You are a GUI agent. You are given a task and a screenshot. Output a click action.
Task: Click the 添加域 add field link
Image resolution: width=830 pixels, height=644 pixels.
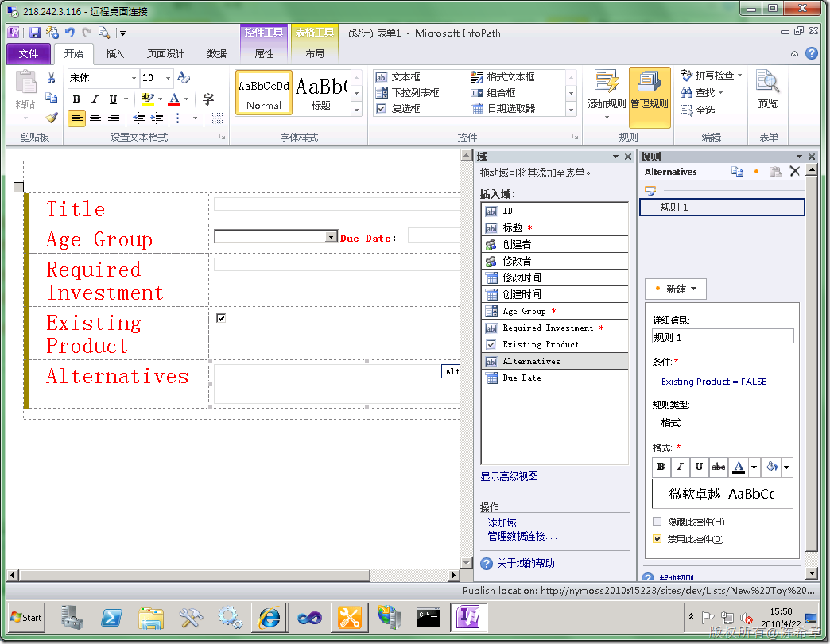(x=502, y=522)
